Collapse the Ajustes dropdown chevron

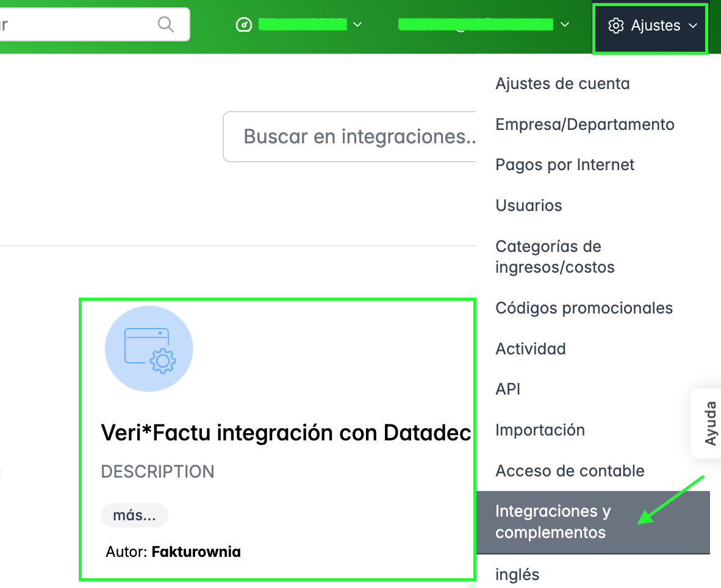(x=693, y=26)
